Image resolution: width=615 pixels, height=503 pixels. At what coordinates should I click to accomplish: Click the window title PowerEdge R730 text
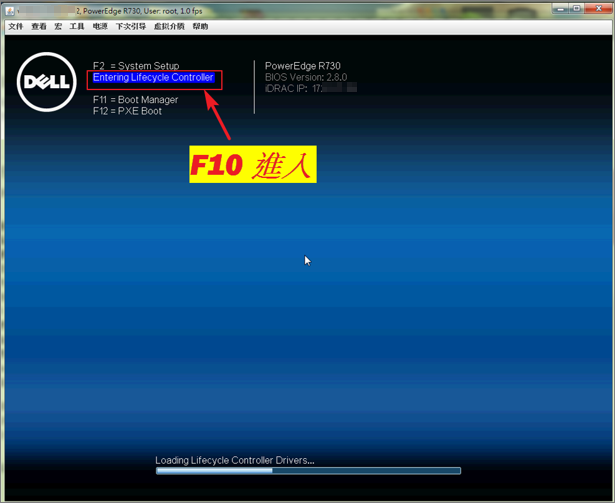pyautogui.click(x=112, y=11)
